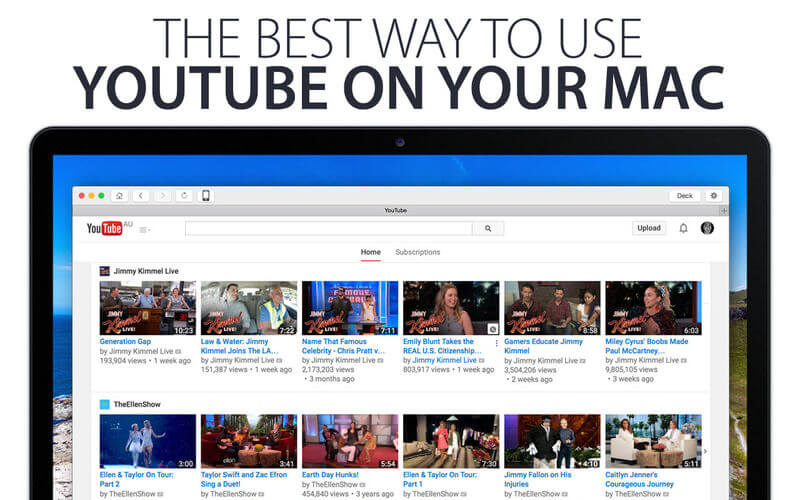Open Caitlyn Jenner's Courageous Journey title
This screenshot has width=800, height=500.
click(x=639, y=479)
